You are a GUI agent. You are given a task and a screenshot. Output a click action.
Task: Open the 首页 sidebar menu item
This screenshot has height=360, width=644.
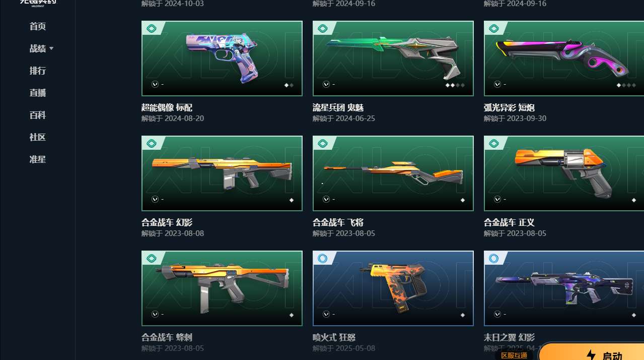click(x=38, y=26)
